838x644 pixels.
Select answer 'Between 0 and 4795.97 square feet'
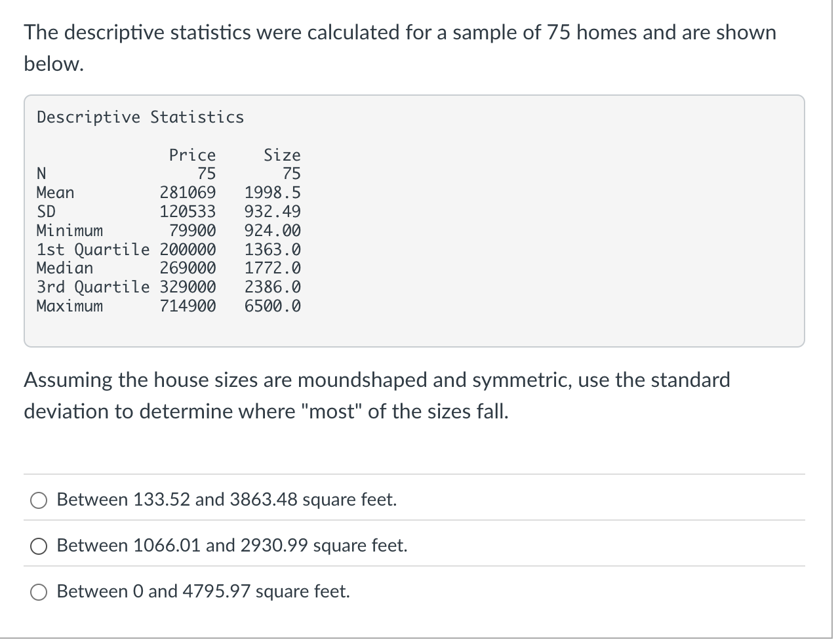coord(39,592)
